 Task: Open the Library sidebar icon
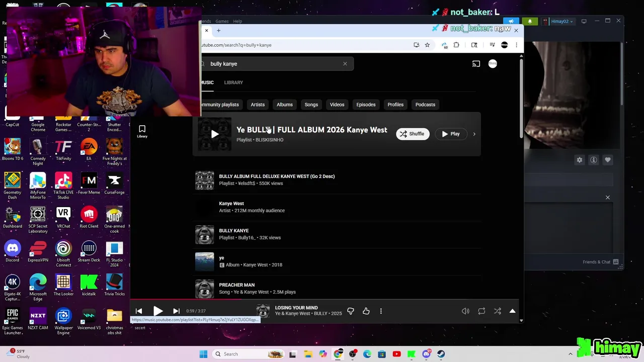142,132
